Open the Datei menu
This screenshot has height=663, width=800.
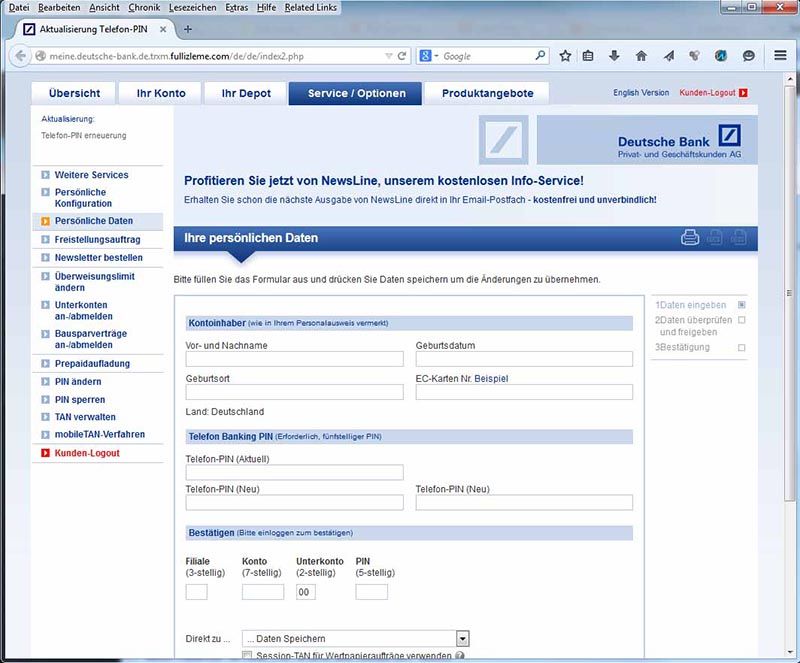(x=19, y=8)
